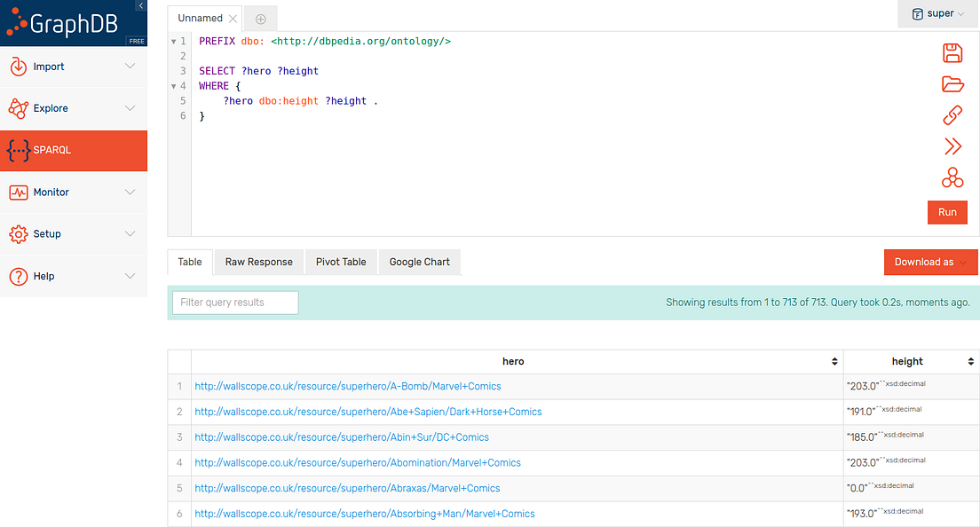Expand results over the editor

952,146
